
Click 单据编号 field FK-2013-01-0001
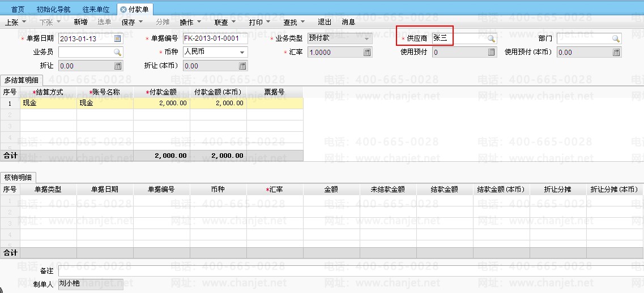(x=215, y=38)
